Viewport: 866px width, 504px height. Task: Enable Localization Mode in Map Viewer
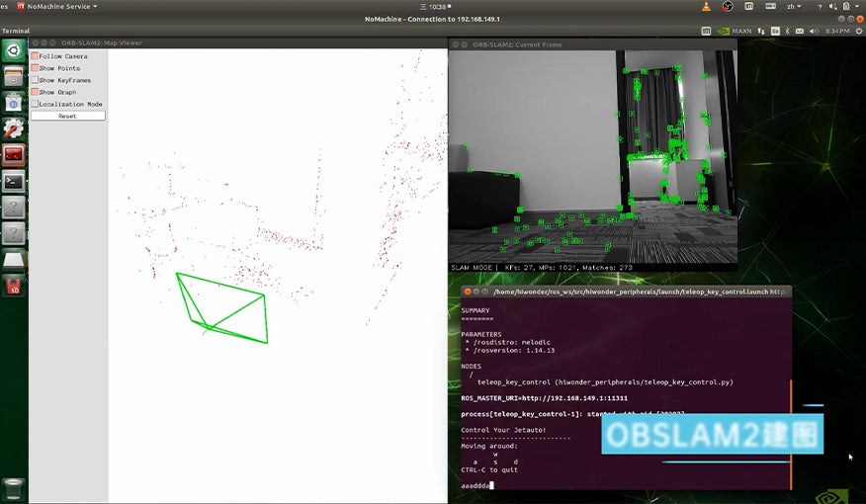(x=35, y=104)
